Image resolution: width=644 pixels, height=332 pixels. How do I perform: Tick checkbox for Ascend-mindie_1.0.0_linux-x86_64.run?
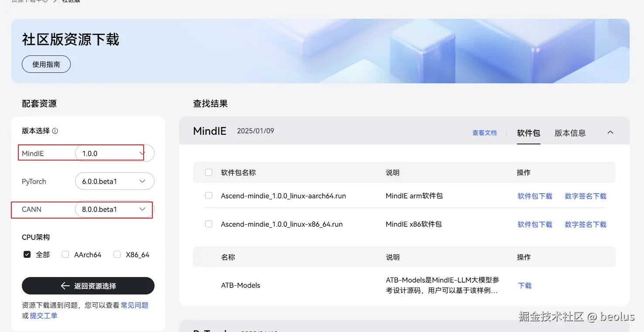tap(209, 224)
